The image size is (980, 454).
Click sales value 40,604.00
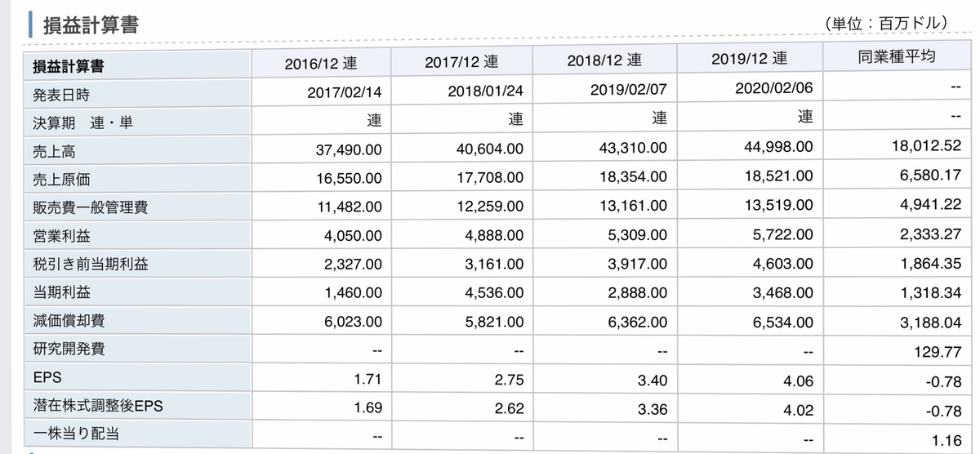pos(490,149)
